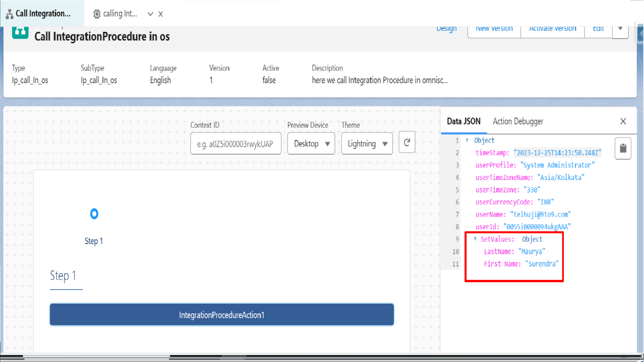Viewport: 644px width, 362px height.
Task: Open the Theme dropdown showing Lightning
Action: [366, 143]
